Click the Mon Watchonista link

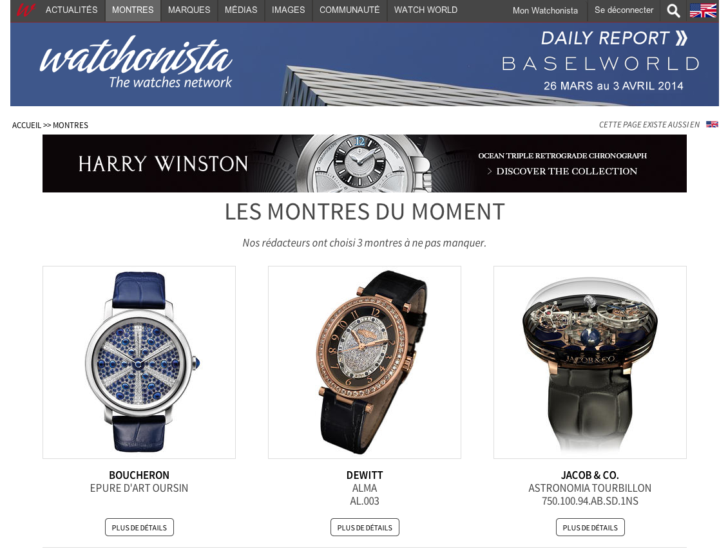[545, 10]
